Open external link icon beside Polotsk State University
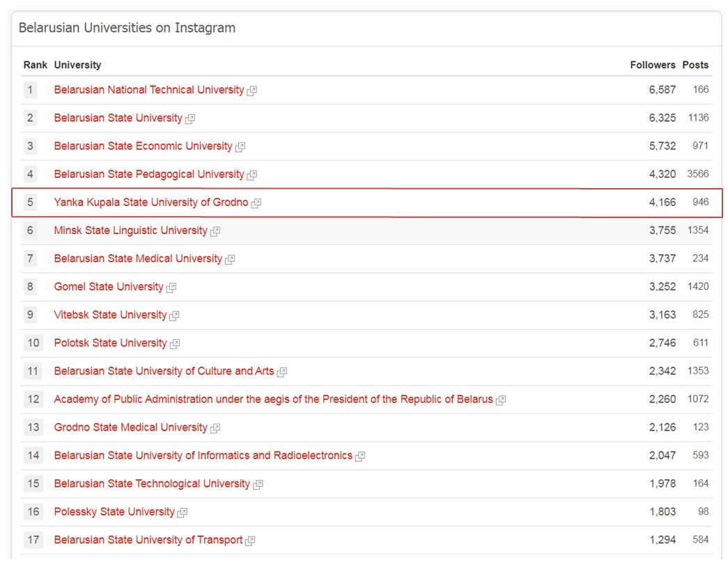The width and height of the screenshot is (728, 565). tap(175, 343)
